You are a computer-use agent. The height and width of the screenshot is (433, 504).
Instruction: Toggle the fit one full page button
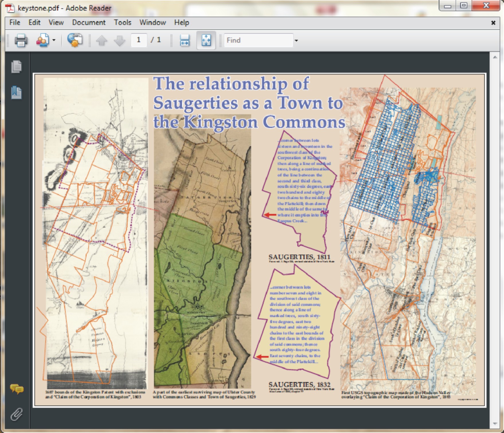(x=206, y=40)
